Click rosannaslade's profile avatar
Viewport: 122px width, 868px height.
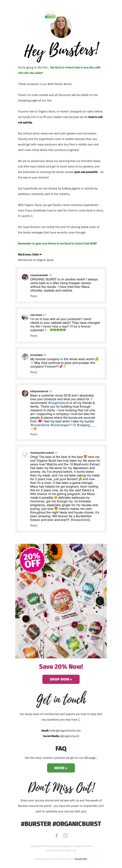[x=25, y=277]
